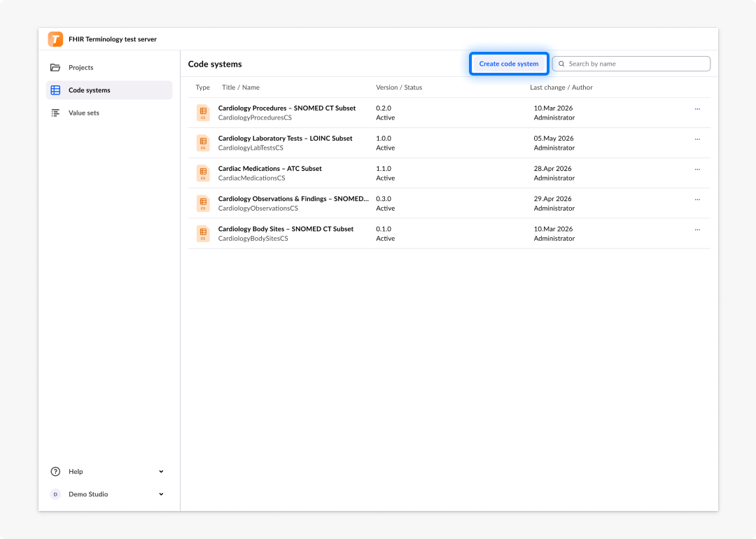Open more options for Cardiology Body Sites
756x539 pixels.
tap(697, 230)
